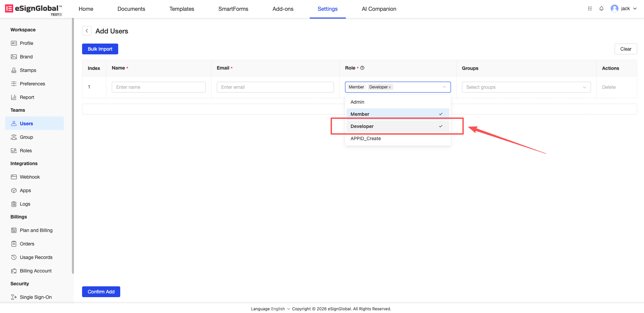Viewport: 644px width, 313px height.
Task: Open the task list icon in header
Action: click(x=590, y=9)
